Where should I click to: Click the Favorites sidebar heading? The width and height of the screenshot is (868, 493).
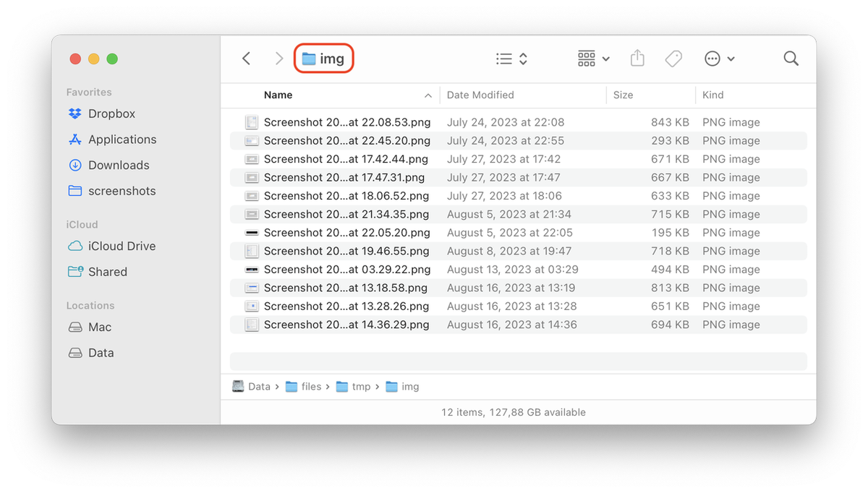pos(89,92)
